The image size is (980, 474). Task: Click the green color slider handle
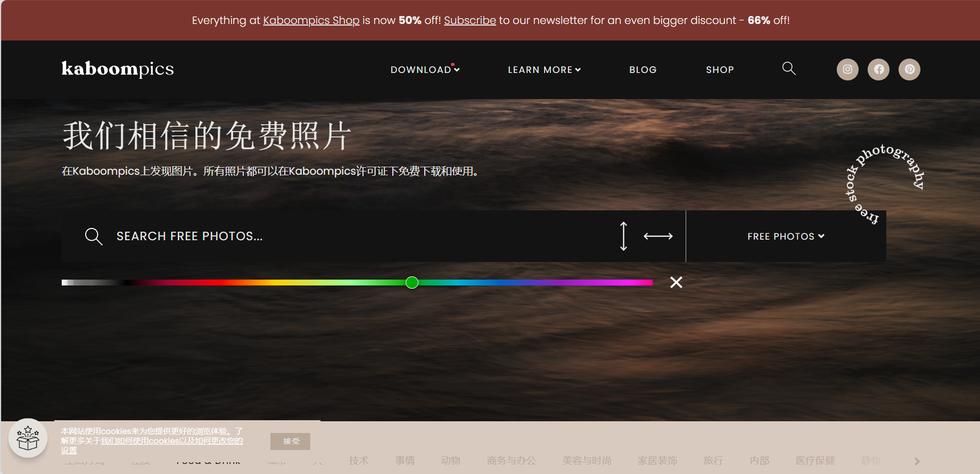click(412, 282)
